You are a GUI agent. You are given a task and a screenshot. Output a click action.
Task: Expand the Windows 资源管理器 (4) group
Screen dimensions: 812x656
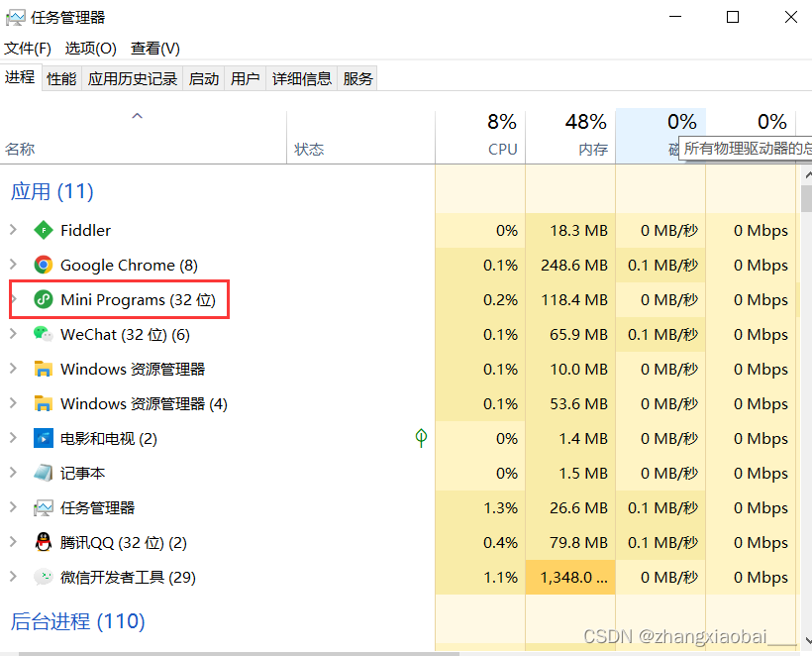14,403
